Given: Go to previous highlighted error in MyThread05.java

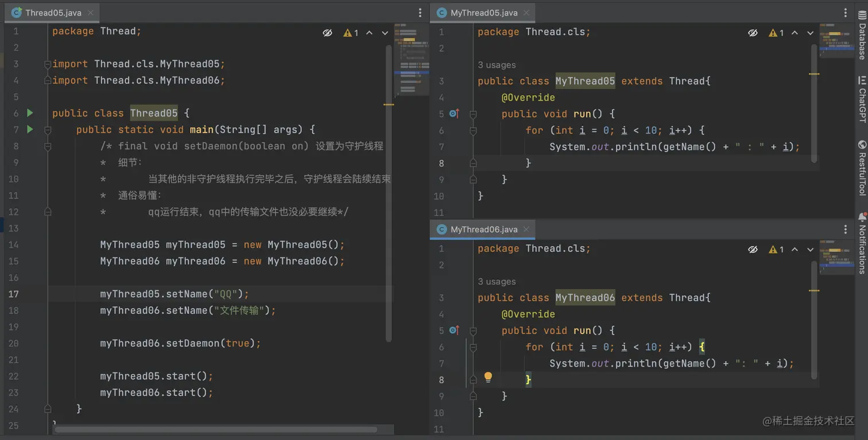Looking at the screenshot, I should pos(795,33).
